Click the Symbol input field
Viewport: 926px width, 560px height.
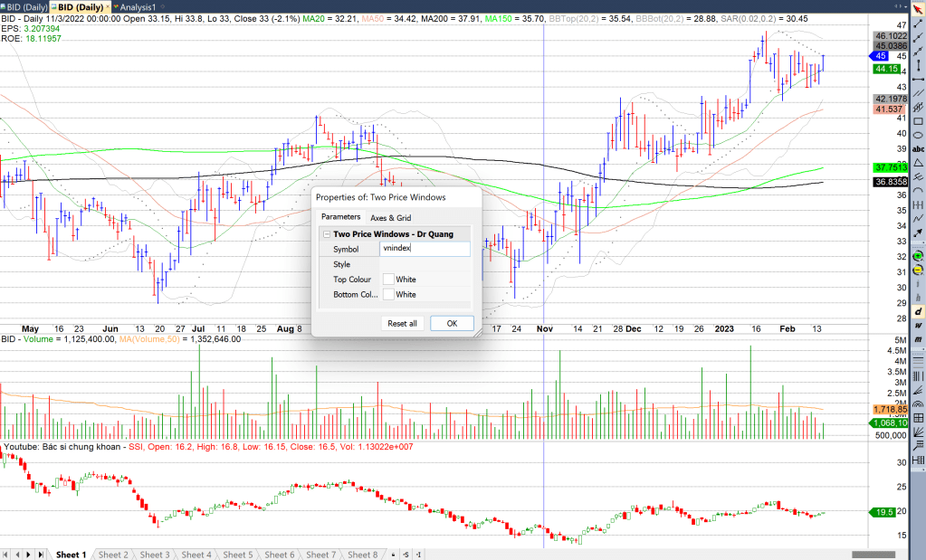tap(425, 249)
